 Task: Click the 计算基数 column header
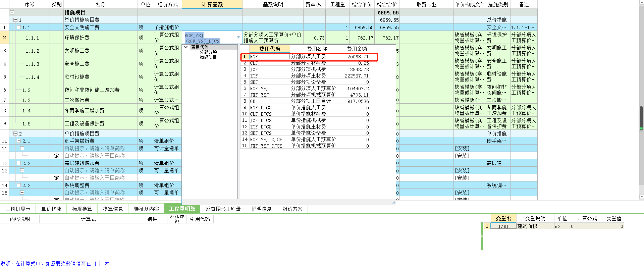coord(212,4)
